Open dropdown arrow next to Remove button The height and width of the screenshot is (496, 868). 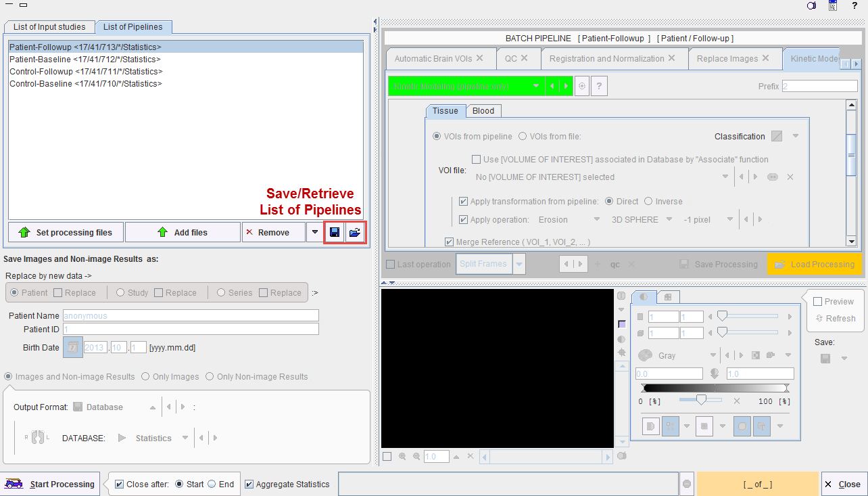click(314, 232)
